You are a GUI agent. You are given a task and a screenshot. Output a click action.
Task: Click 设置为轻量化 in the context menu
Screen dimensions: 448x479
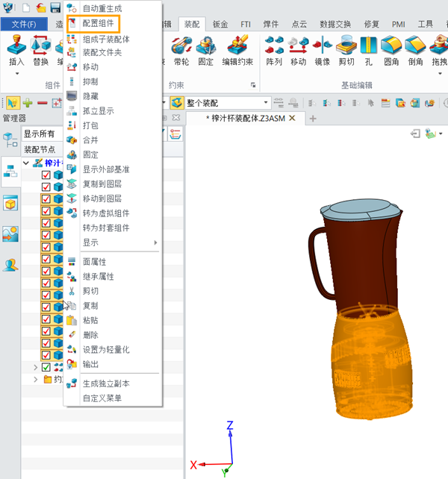tap(106, 349)
